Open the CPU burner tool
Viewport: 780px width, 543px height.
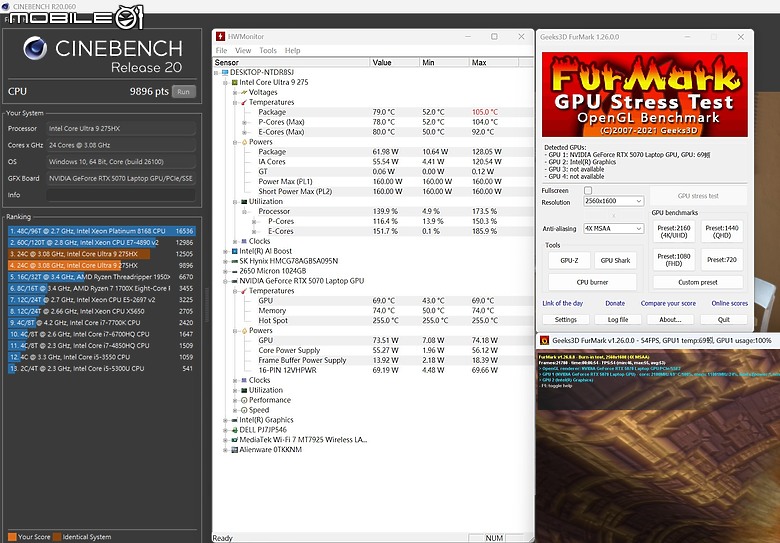coord(592,282)
